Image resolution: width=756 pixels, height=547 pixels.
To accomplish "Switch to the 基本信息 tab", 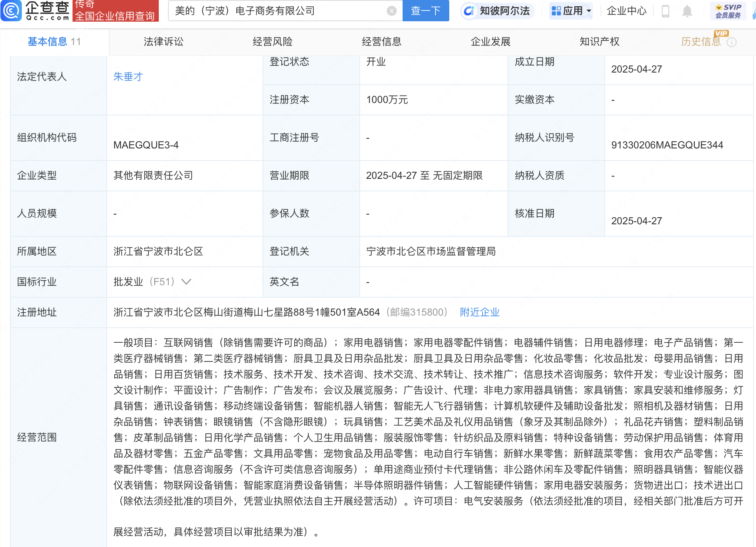I will tap(54, 42).
